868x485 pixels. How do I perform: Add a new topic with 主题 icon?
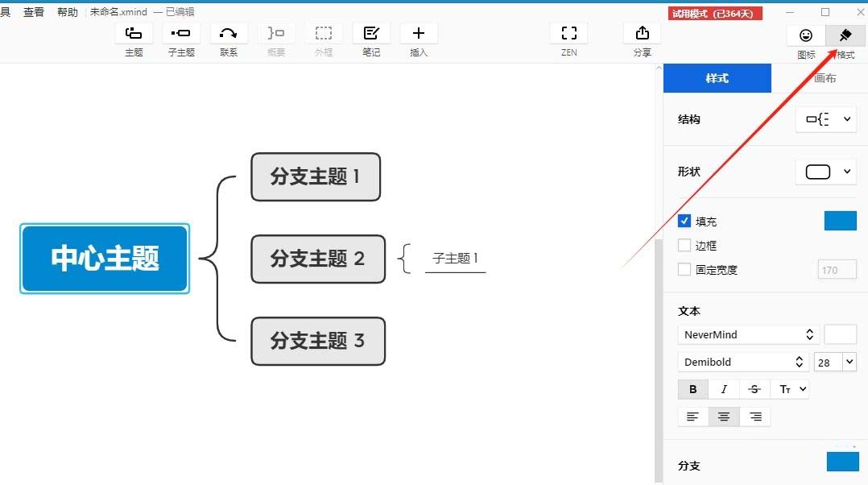click(134, 34)
